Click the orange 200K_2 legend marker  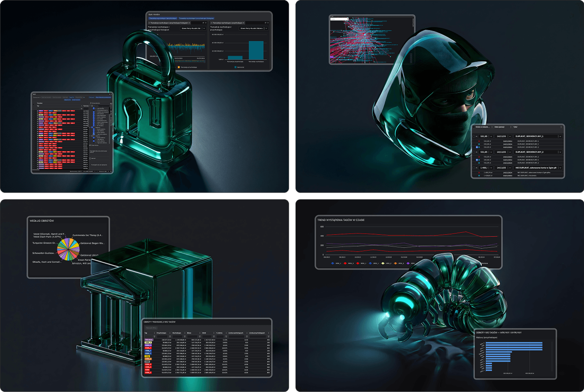point(395,263)
